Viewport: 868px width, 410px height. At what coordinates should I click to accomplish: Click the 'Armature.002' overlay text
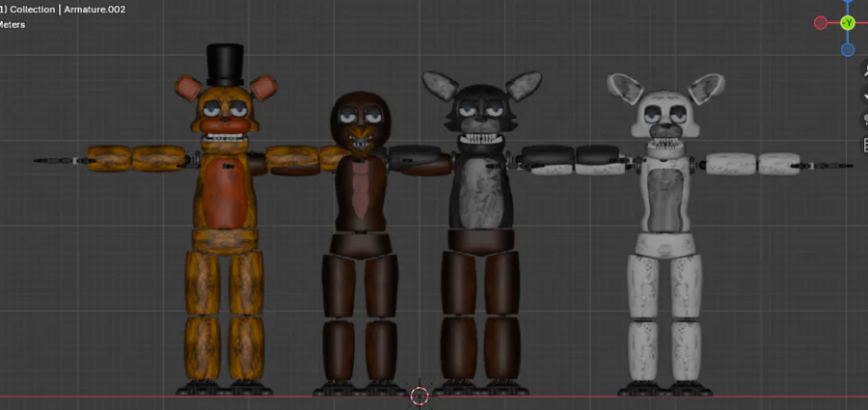point(95,10)
